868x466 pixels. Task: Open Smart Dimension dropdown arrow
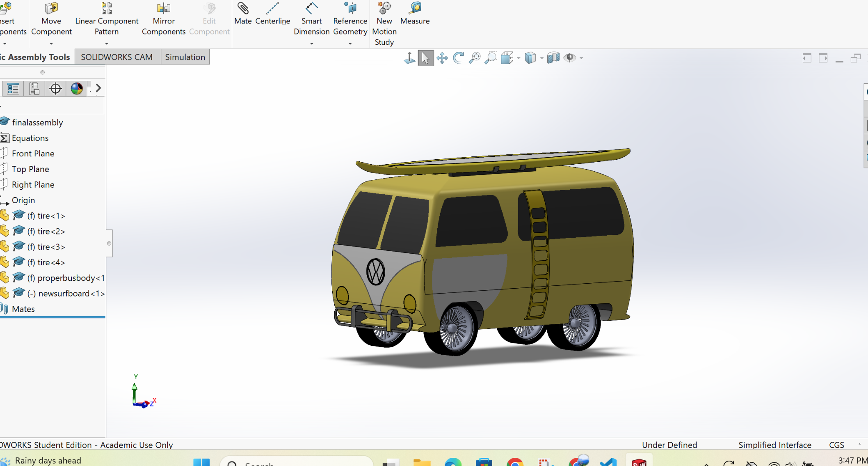[x=312, y=44]
